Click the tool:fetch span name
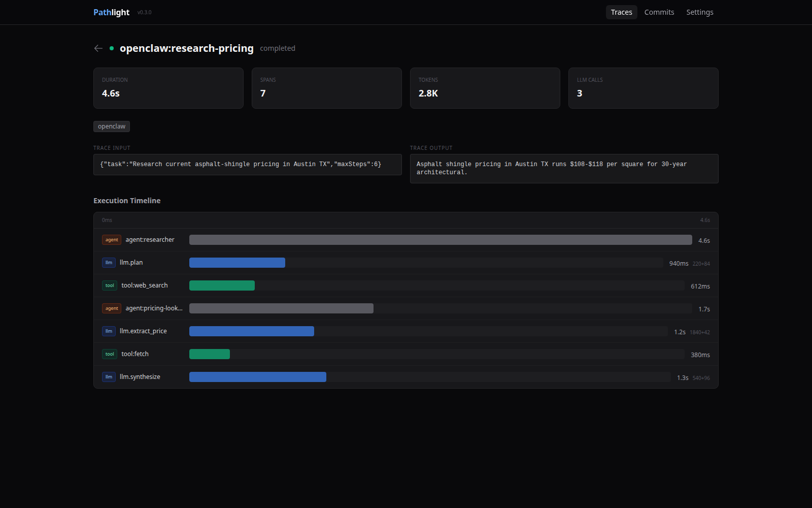812x508 pixels. 135,354
